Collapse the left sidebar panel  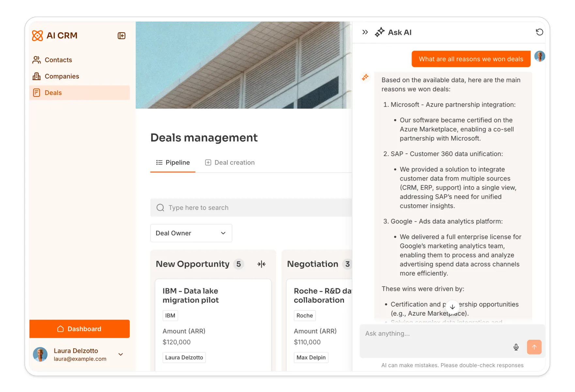click(x=121, y=36)
